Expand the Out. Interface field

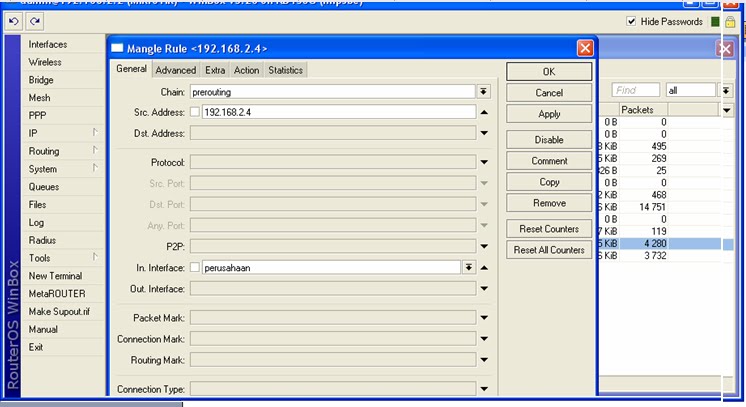coord(484,288)
